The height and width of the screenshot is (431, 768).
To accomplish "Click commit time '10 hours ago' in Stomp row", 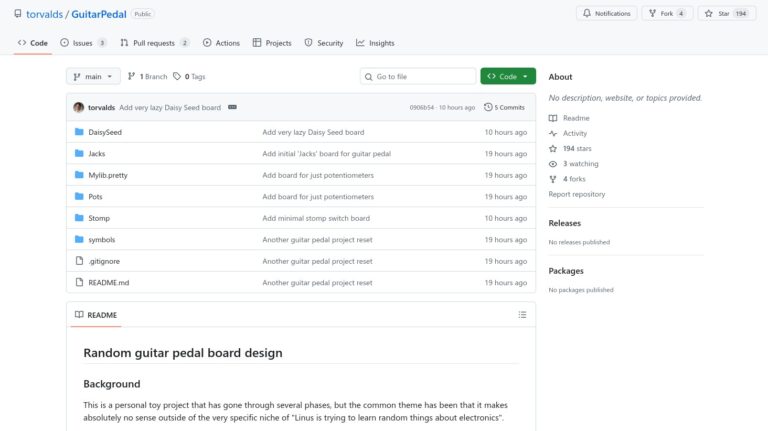I will point(505,218).
